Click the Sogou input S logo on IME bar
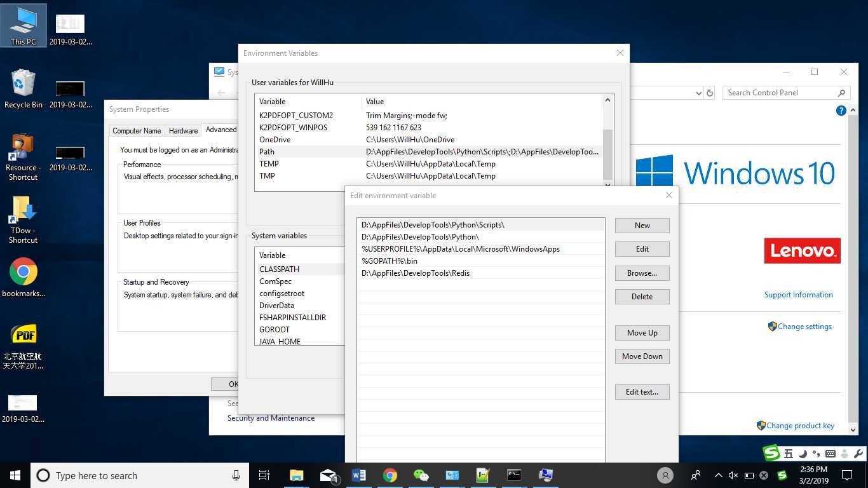The image size is (868, 488). (771, 453)
